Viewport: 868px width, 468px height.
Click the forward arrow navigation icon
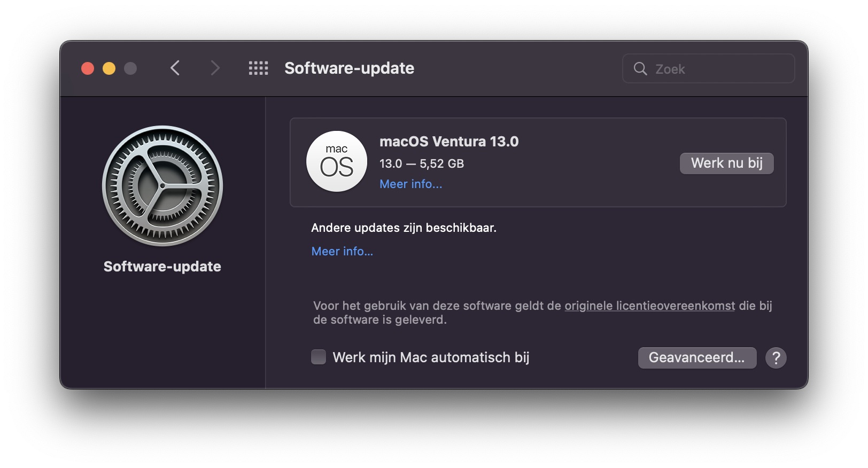pos(214,68)
